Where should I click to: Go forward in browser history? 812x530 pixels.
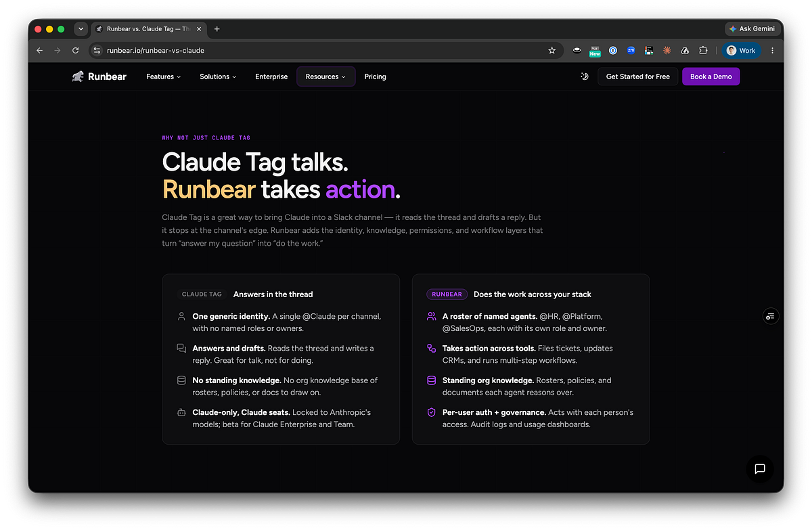(58, 50)
